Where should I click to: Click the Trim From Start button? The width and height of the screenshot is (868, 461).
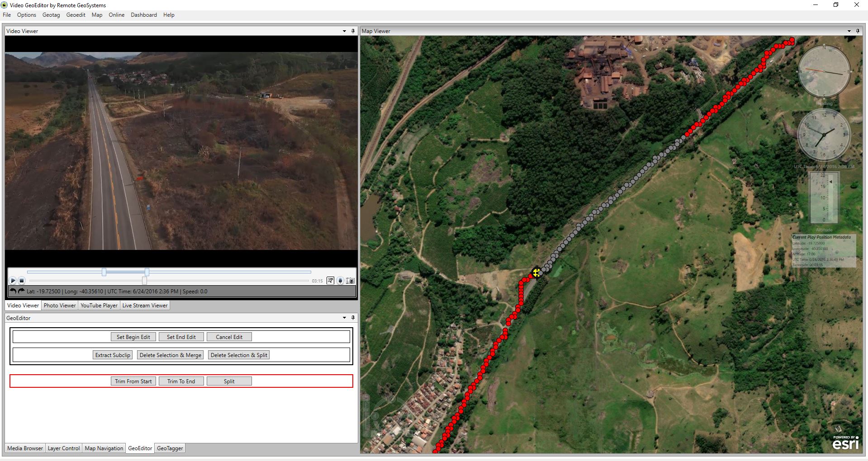coord(133,381)
